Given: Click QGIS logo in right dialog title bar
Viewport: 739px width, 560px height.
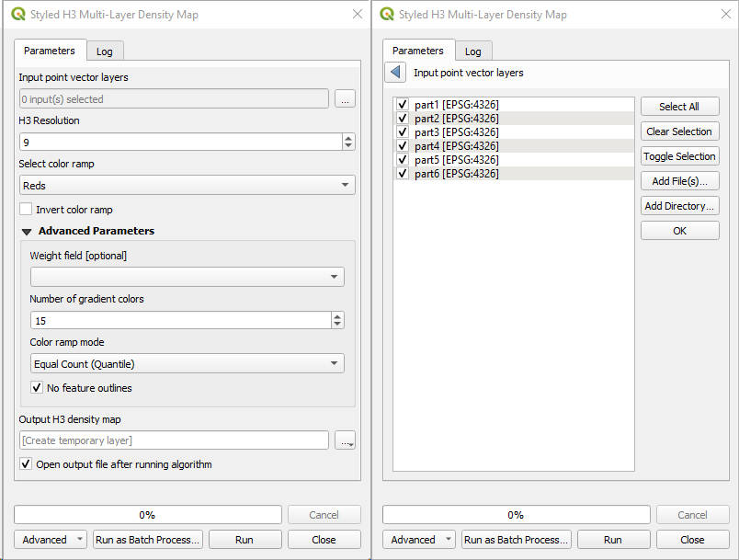Looking at the screenshot, I should coord(387,14).
